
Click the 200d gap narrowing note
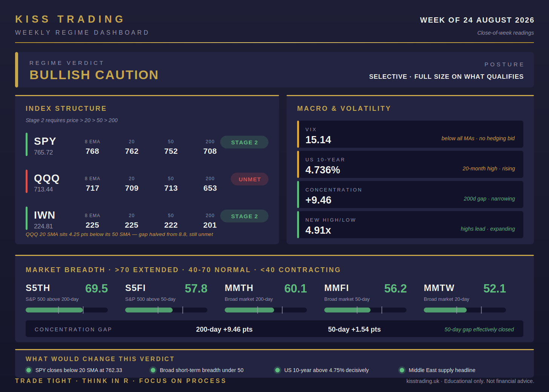(489, 199)
